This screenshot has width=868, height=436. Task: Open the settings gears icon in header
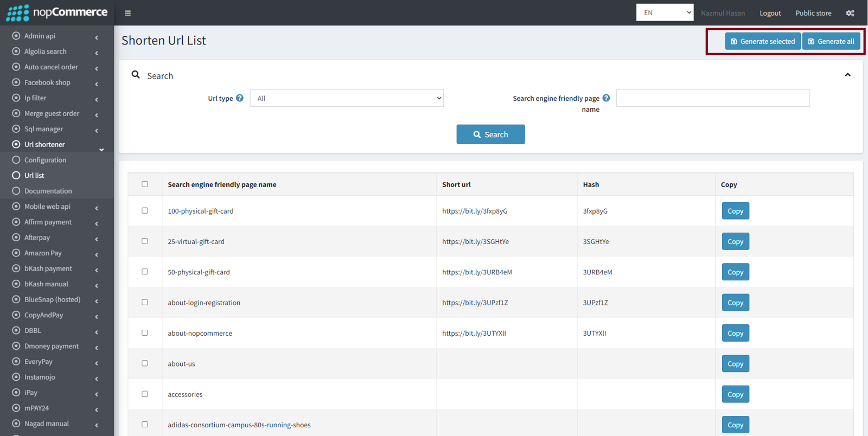850,13
